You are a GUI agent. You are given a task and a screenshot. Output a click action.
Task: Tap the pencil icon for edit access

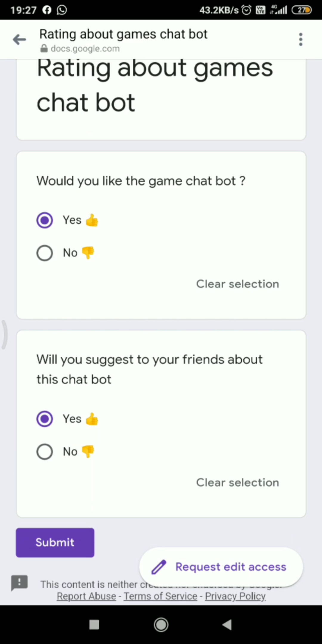point(159,567)
